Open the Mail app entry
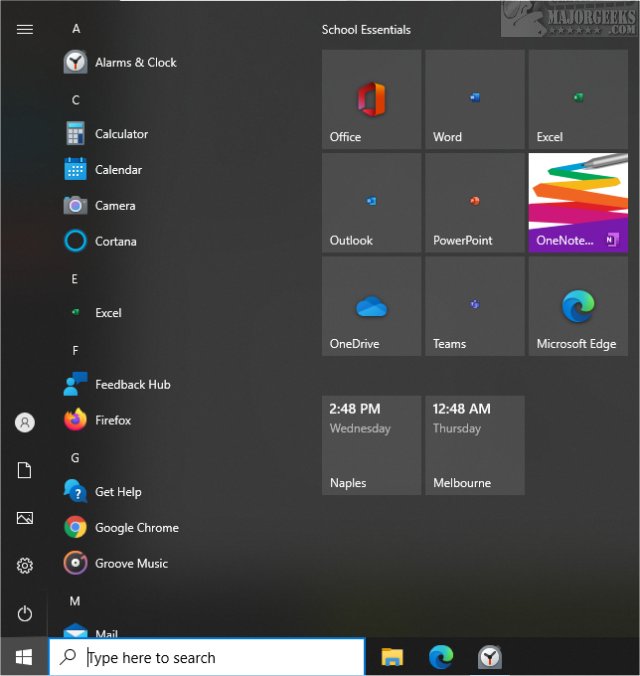This screenshot has height=676, width=640. 91,631
